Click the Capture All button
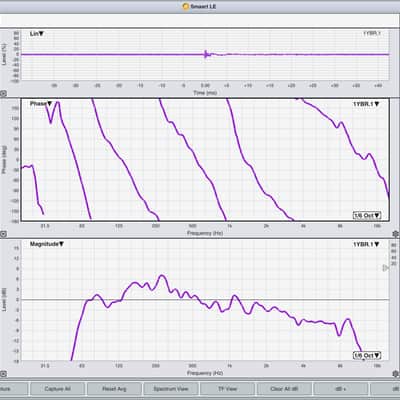The height and width of the screenshot is (400, 400). click(57, 389)
